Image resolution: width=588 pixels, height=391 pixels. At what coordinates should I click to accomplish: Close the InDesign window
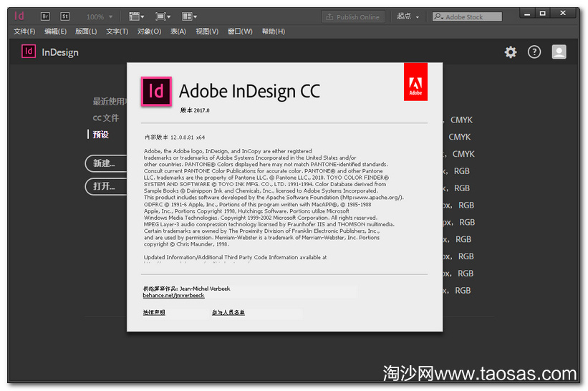coord(563,13)
